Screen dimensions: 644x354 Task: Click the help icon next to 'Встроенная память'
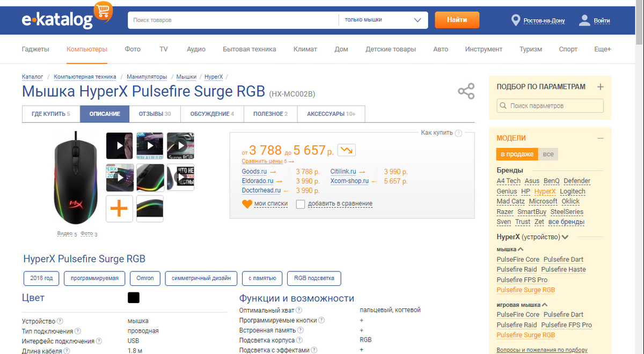[299, 330]
